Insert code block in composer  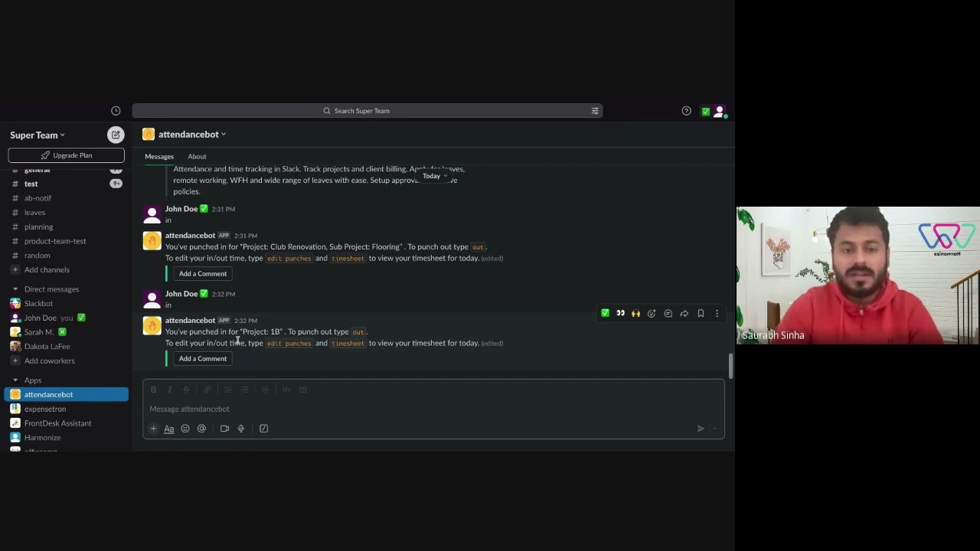click(302, 390)
